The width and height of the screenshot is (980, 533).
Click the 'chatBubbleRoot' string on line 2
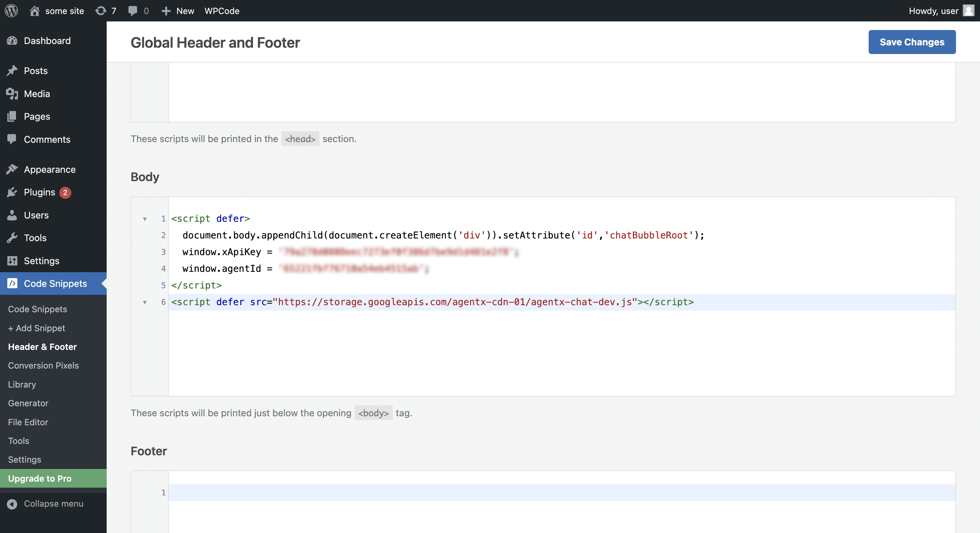pos(649,235)
